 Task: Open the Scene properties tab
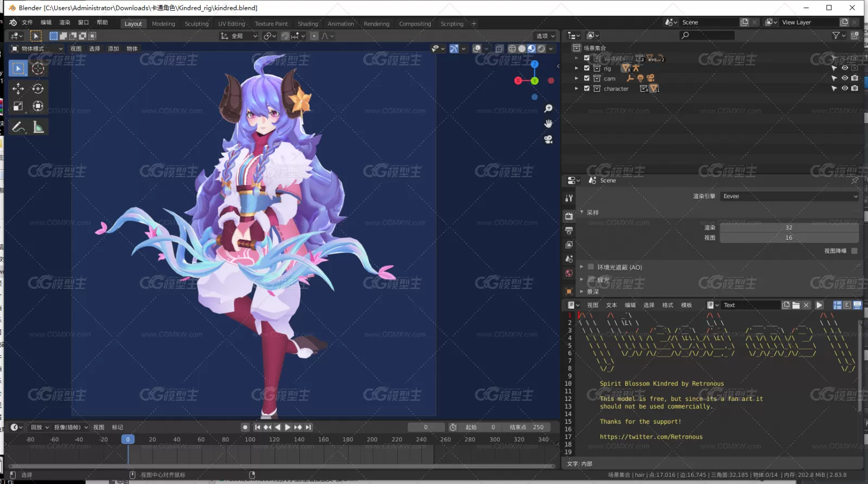point(569,259)
